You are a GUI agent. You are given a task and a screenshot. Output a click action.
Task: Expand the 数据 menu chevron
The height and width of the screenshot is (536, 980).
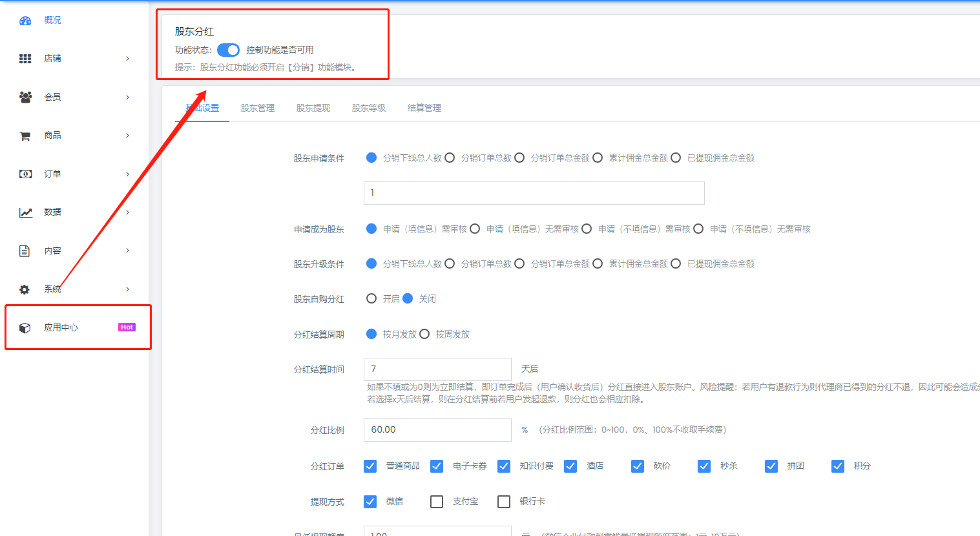coord(127,212)
